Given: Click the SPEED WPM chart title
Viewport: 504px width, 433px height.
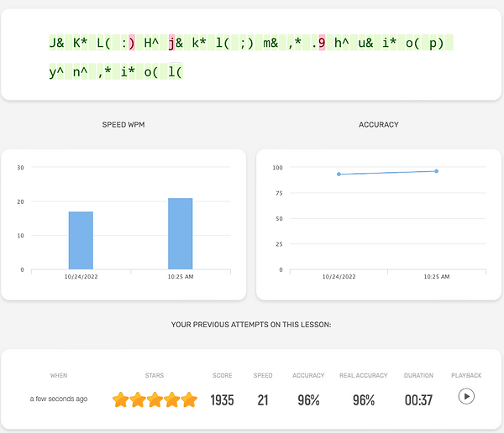Looking at the screenshot, I should point(123,125).
